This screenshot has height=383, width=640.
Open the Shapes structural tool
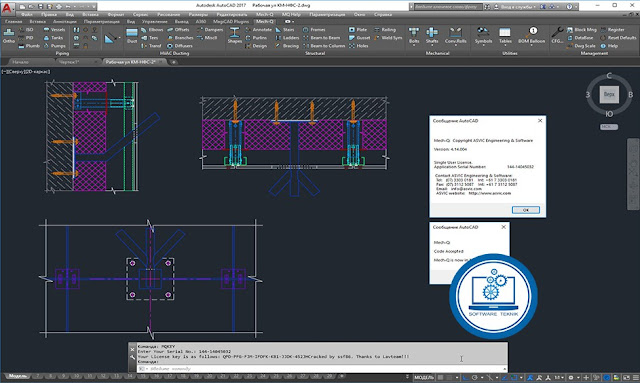[234, 36]
